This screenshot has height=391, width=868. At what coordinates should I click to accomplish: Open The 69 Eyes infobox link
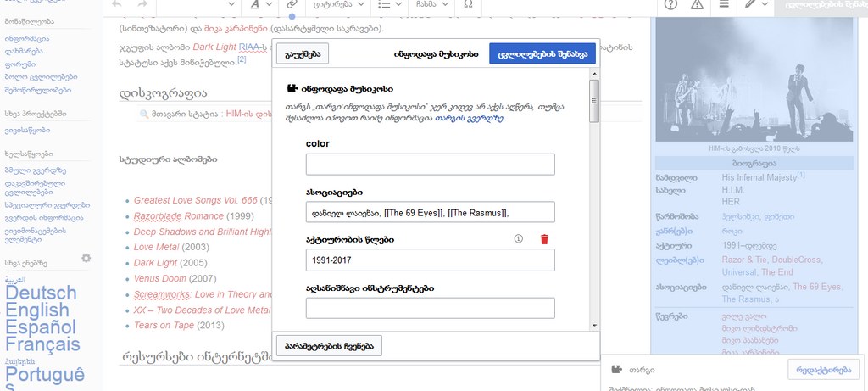pyautogui.click(x=818, y=287)
